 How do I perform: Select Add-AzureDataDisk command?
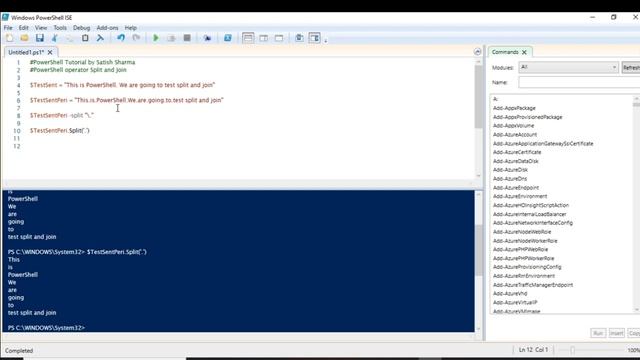(x=516, y=161)
